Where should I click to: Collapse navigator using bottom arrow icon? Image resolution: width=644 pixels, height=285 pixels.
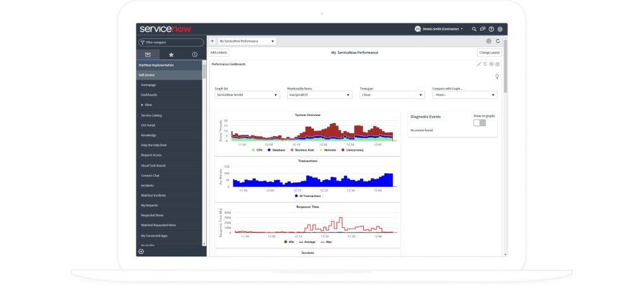[x=141, y=251]
